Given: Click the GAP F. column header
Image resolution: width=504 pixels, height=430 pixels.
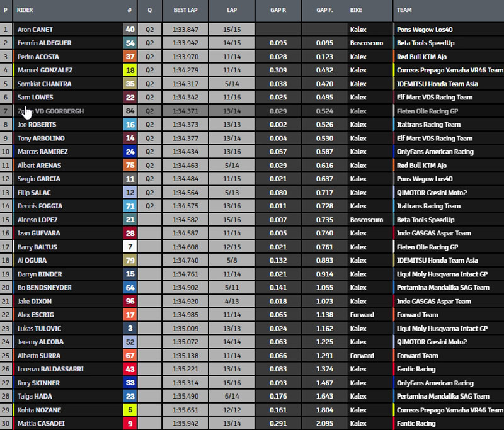Looking at the screenshot, I should click(x=324, y=11).
